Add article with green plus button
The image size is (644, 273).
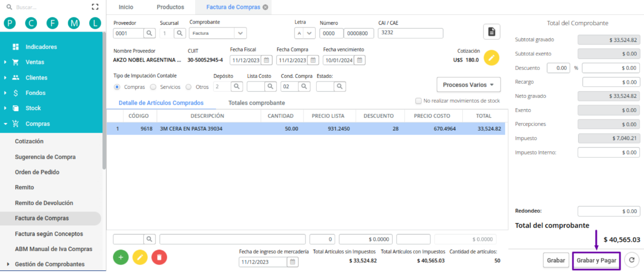(x=121, y=257)
